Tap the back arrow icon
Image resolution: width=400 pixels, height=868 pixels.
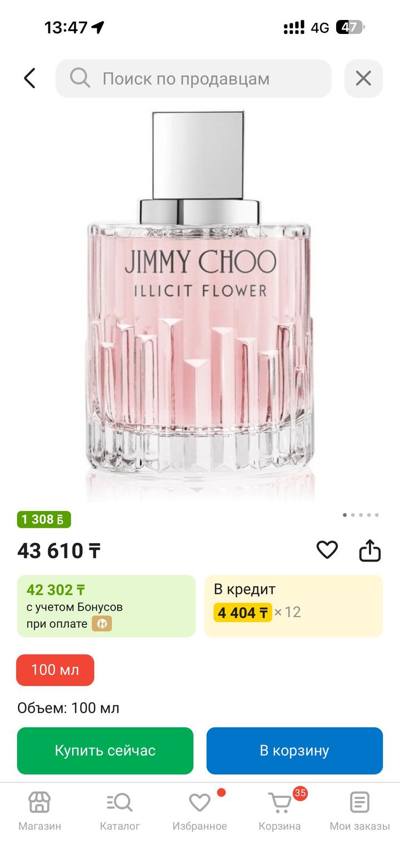(30, 78)
